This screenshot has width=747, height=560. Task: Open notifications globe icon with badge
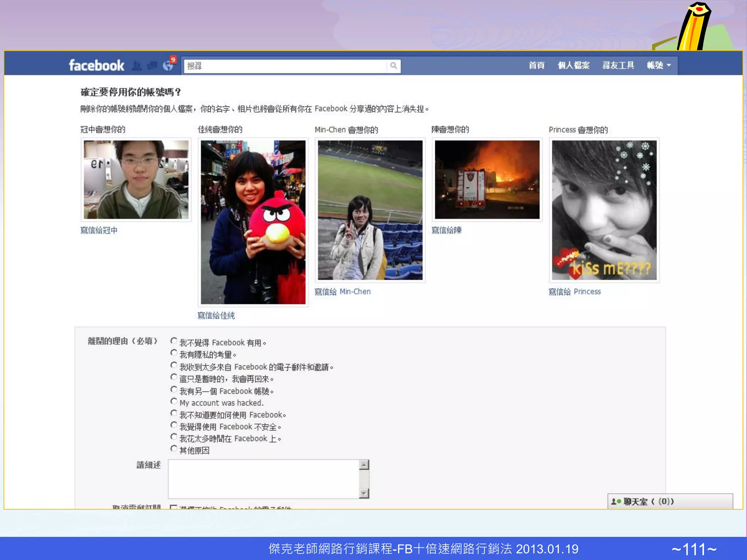point(169,64)
